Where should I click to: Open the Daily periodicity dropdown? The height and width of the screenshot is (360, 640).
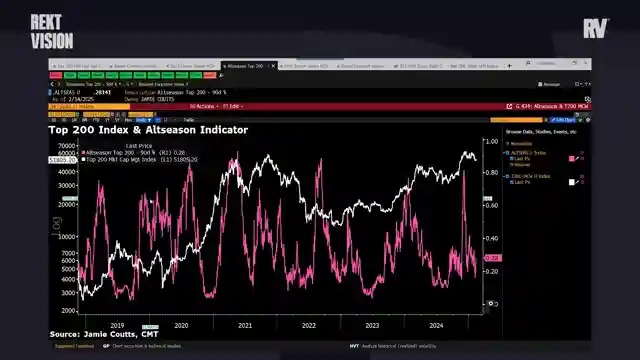click(143, 120)
